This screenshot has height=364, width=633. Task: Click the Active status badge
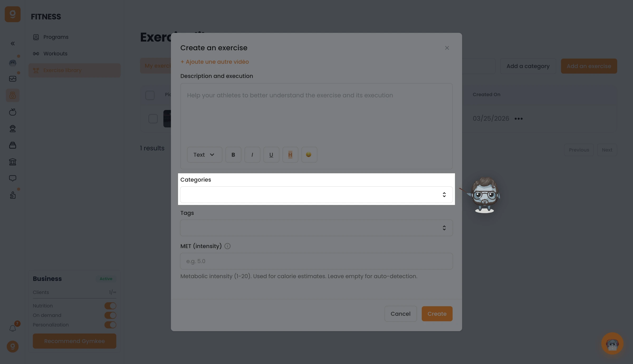point(106,279)
